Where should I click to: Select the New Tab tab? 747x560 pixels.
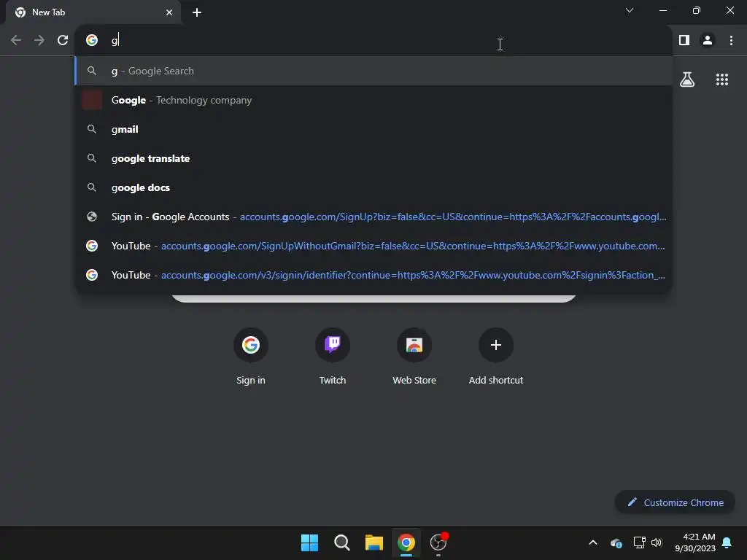(x=93, y=12)
